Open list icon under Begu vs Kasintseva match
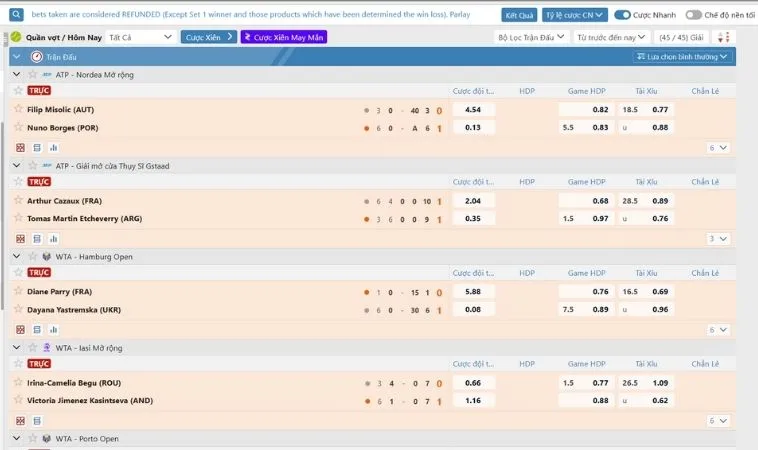The image size is (758, 450). click(x=37, y=421)
